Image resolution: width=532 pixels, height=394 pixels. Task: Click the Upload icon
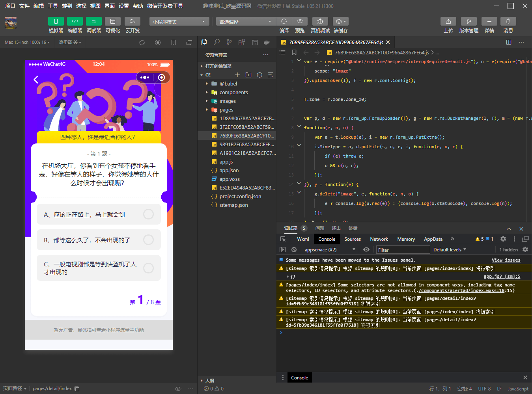point(448,21)
